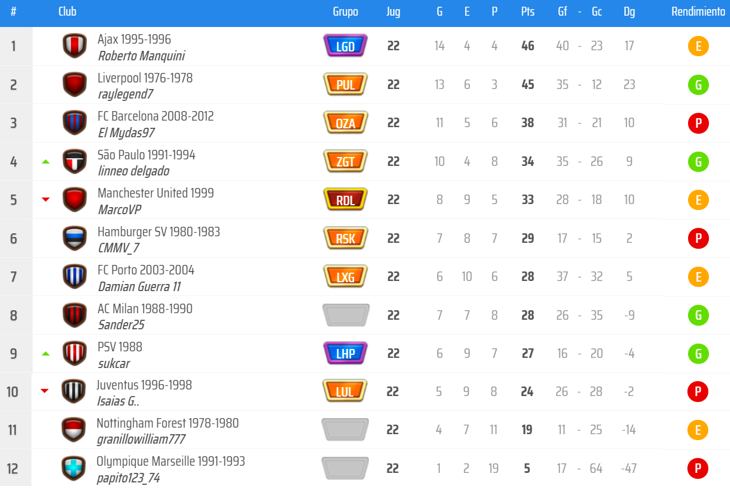Screen dimensions: 730x488
Task: Open the LGD group badge
Action: 346,46
